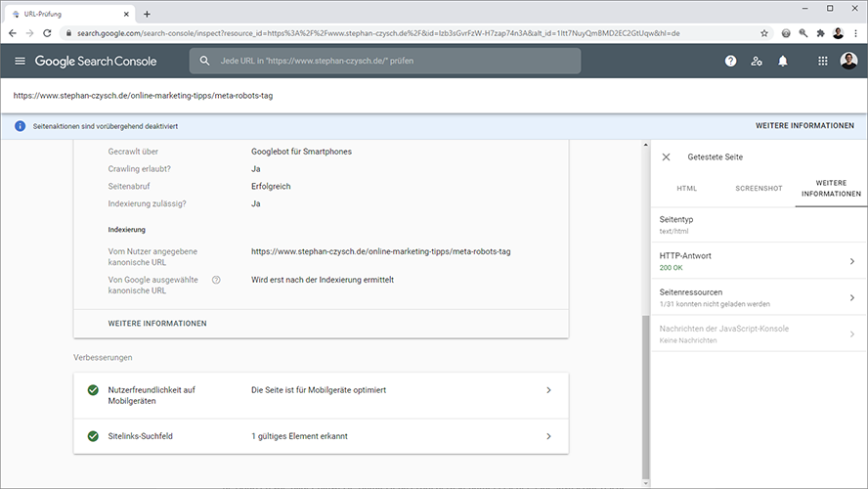Click the inspected meta-robots-tag URL heading
868x489 pixels.
(x=143, y=96)
